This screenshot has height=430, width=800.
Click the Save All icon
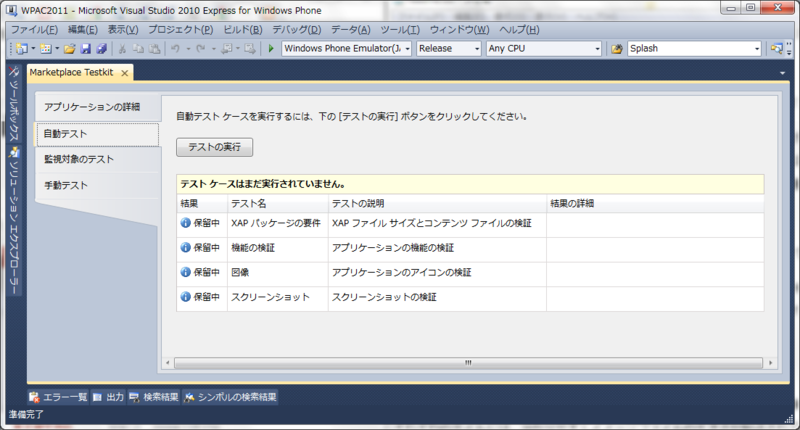[x=102, y=48]
